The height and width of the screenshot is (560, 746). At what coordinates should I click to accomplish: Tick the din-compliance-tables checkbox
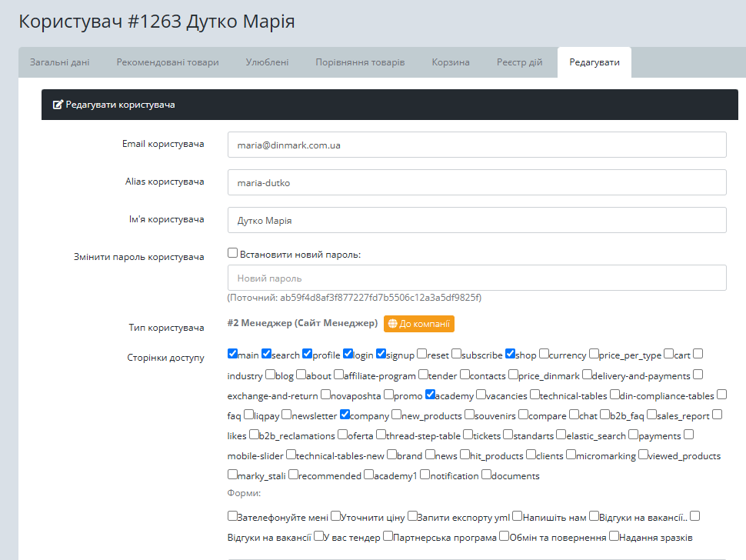[615, 395]
